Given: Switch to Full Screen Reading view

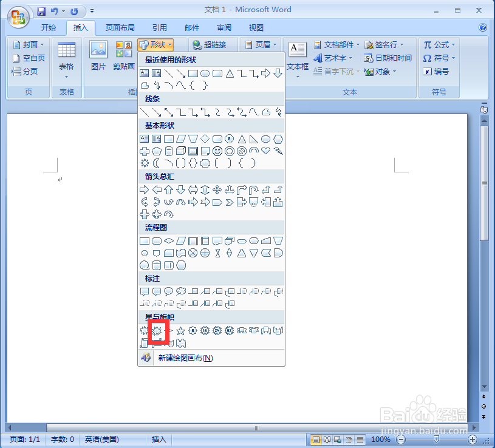Looking at the screenshot, I should pos(327,440).
